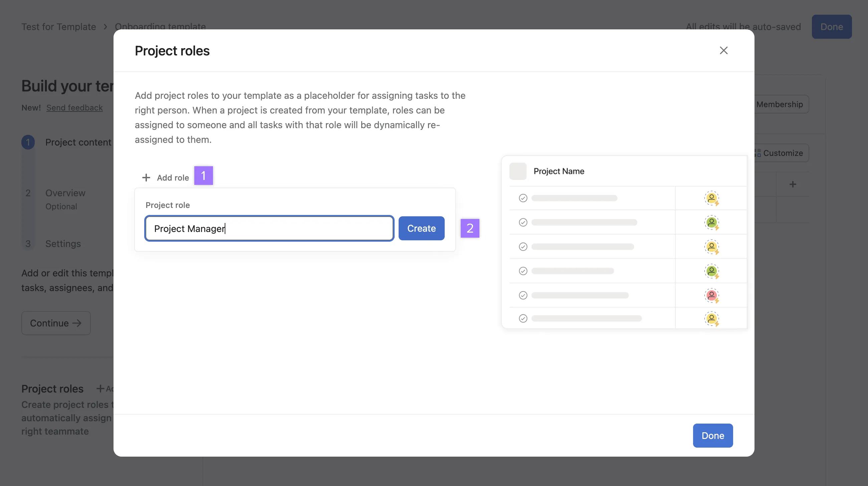
Task: Toggle the checkmark on the fourth preview row
Action: pyautogui.click(x=522, y=271)
